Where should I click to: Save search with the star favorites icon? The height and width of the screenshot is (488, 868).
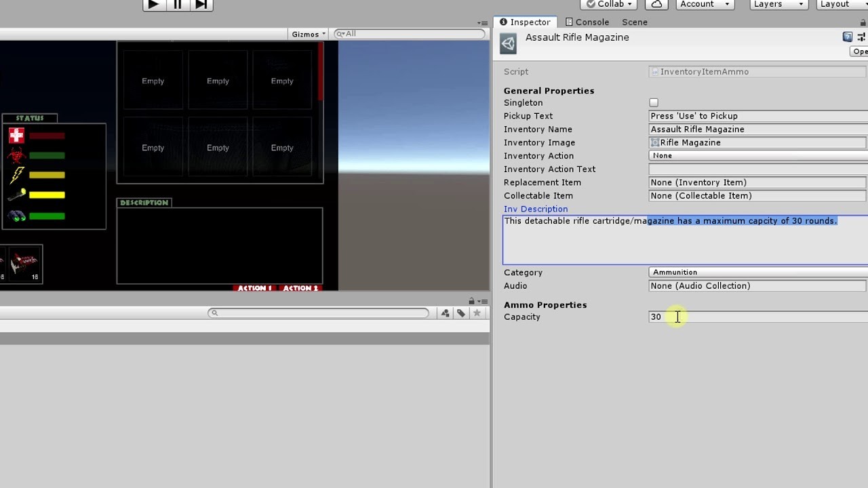pos(477,313)
